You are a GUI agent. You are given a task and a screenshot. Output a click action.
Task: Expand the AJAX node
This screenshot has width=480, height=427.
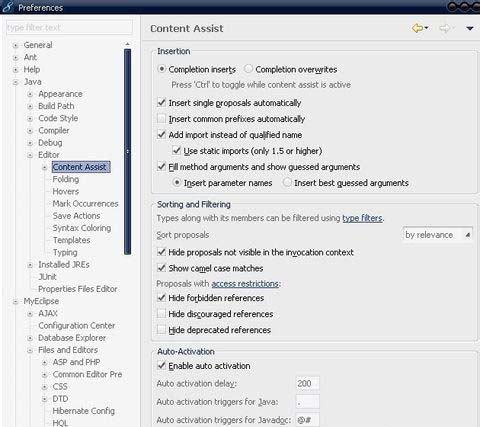click(x=30, y=314)
